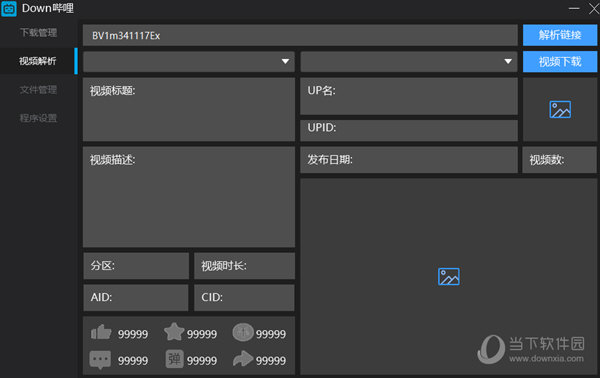
Task: Focus the BV1m341117Ex link input field
Action: (300, 36)
